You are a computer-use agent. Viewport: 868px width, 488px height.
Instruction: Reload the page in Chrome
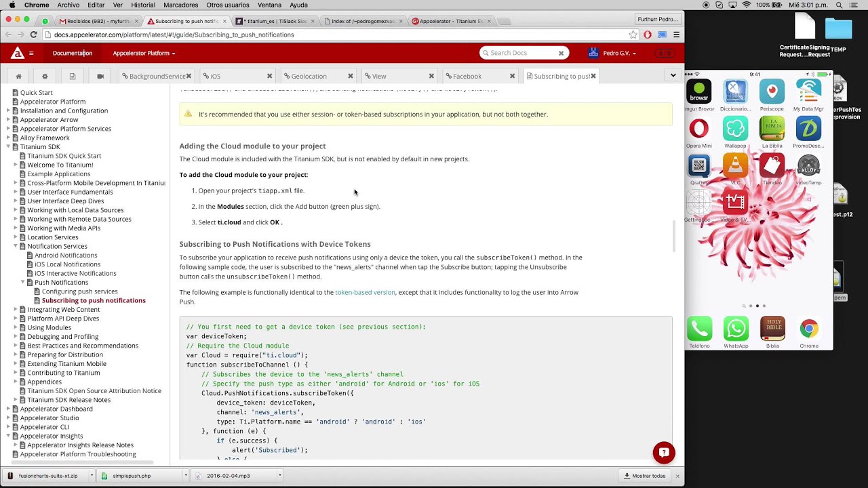coord(33,35)
